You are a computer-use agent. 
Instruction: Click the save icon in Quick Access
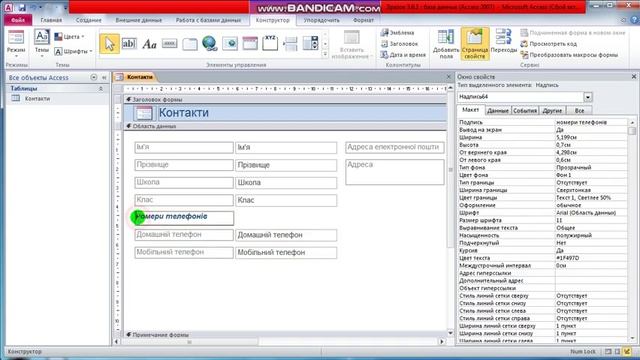tap(22, 7)
